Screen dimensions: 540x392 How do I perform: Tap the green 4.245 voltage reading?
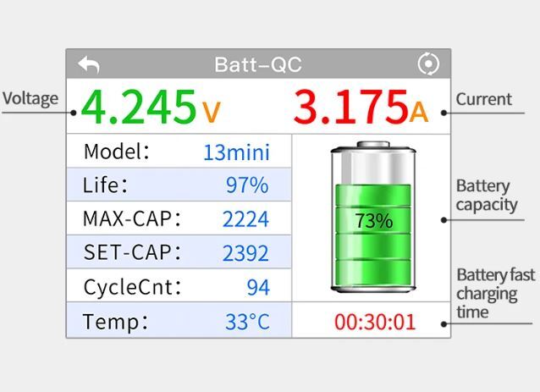click(x=139, y=107)
